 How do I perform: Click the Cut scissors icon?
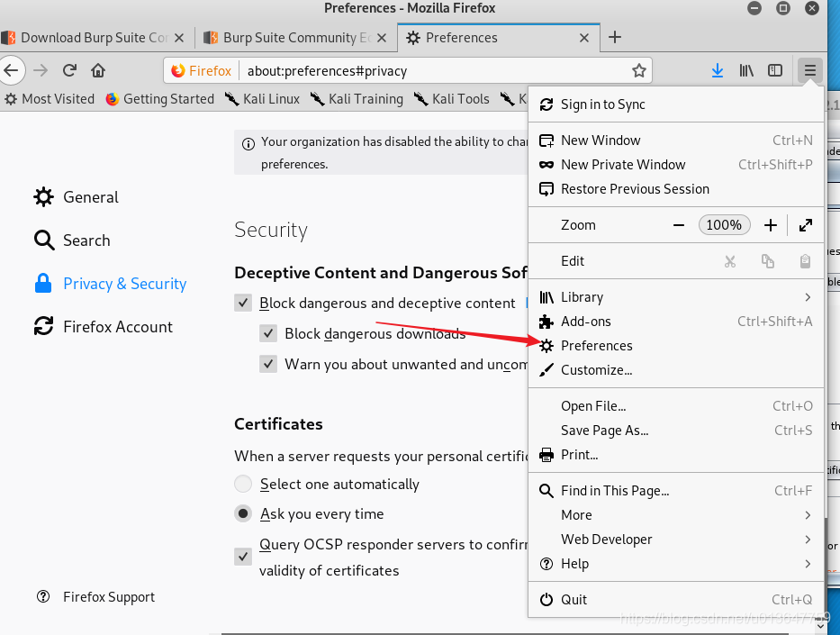point(729,261)
